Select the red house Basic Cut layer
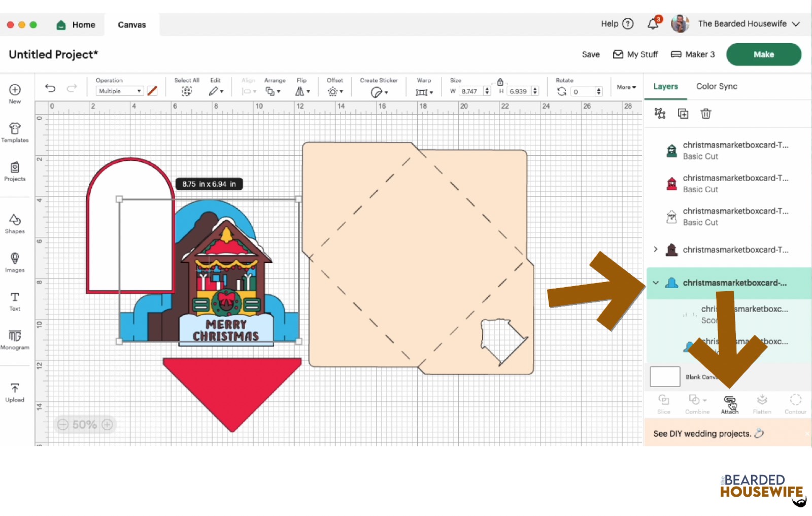 [x=728, y=183]
